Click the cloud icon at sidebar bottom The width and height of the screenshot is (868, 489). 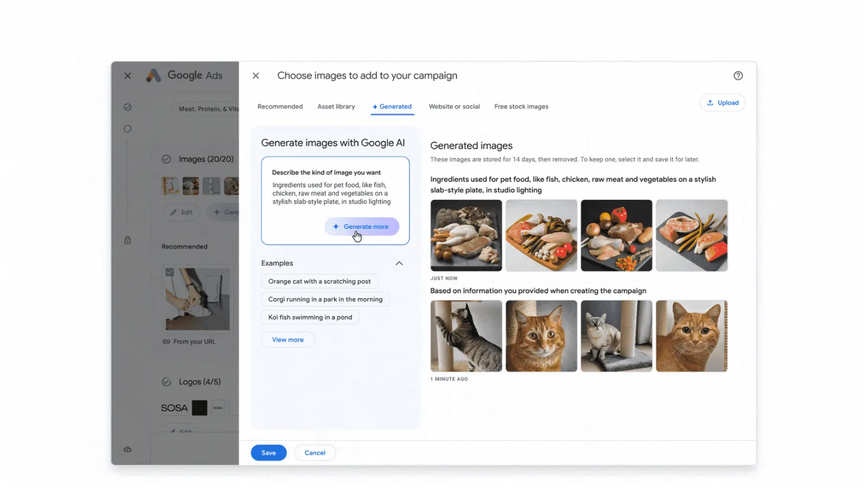coord(127,449)
